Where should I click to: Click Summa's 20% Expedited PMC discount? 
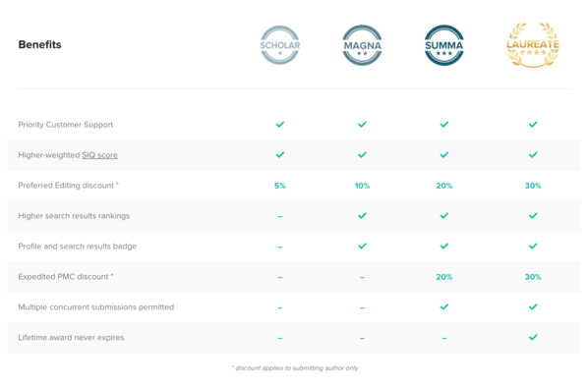coord(444,277)
